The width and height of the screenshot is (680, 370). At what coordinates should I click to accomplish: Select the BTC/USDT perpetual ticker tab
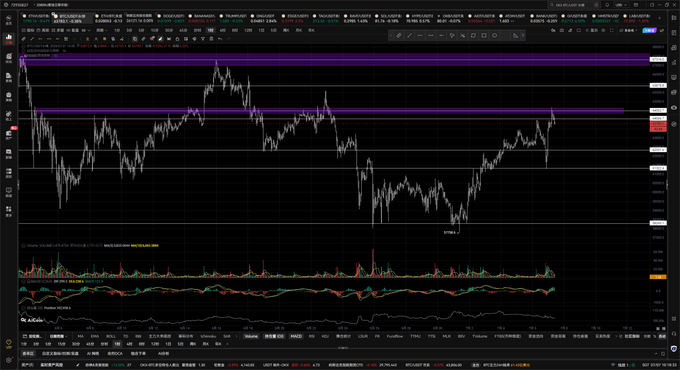pos(73,18)
